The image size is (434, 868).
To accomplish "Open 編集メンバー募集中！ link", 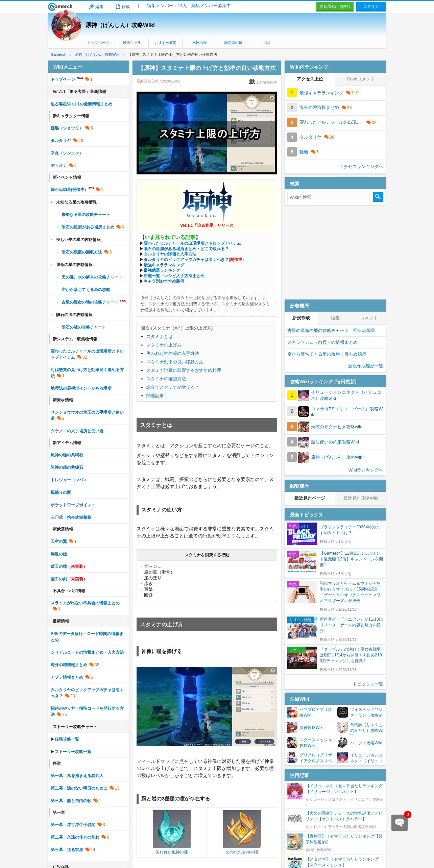I will (x=213, y=6).
